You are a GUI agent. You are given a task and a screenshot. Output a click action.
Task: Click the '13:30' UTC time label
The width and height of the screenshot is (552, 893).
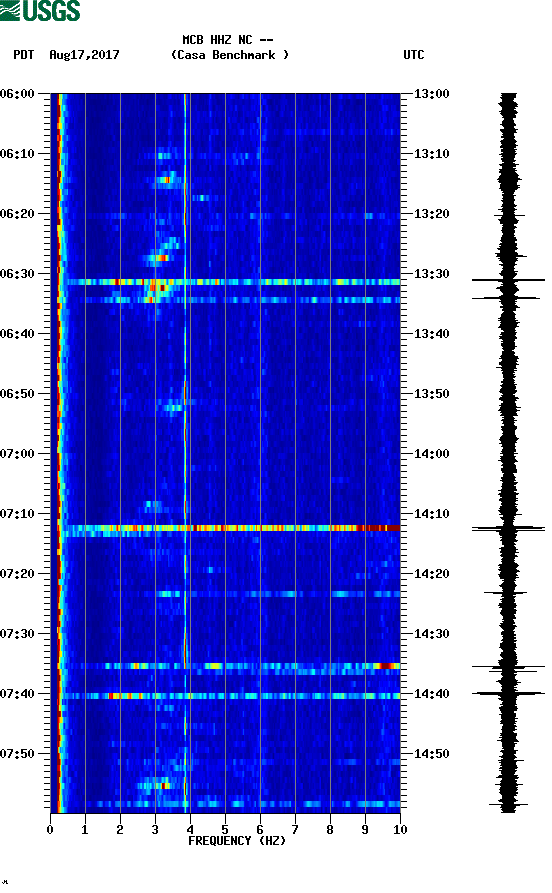(431, 273)
